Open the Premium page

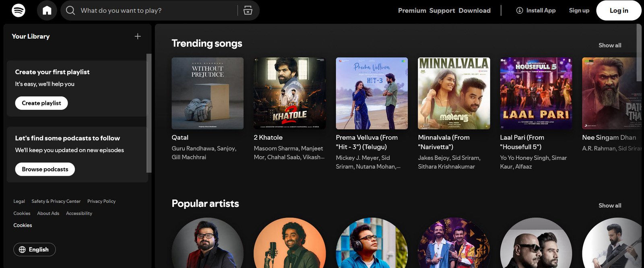click(x=412, y=10)
